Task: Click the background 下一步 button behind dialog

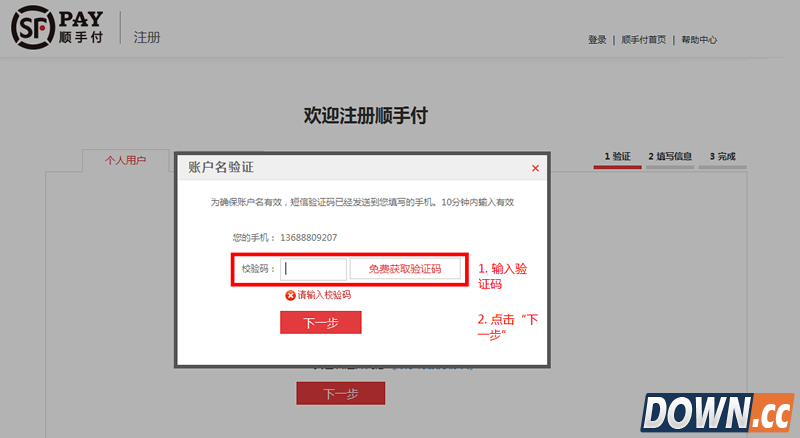Action: coord(341,393)
